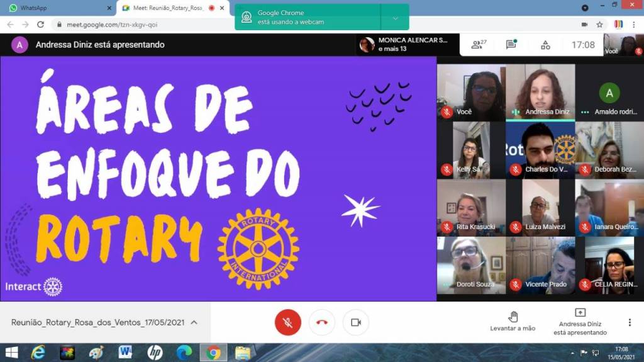Click the MONICA ALENCAR e mais 13 overflow tile
This screenshot has height=362, width=644.
404,45
